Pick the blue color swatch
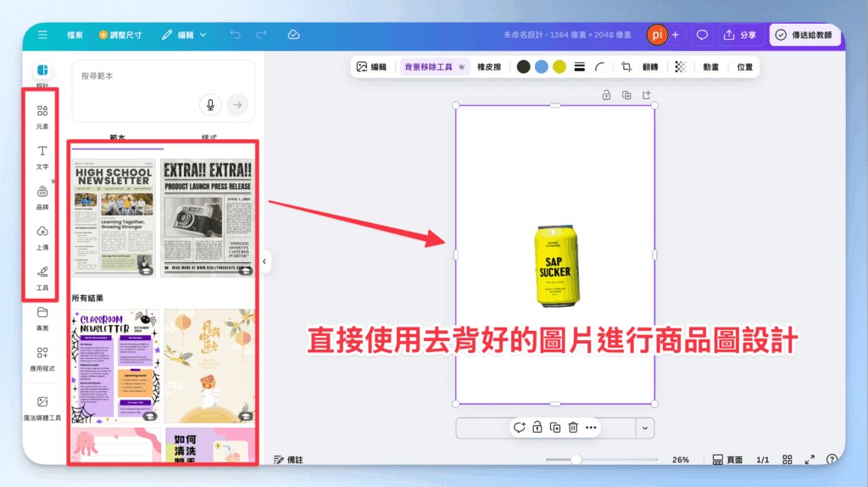 point(542,67)
